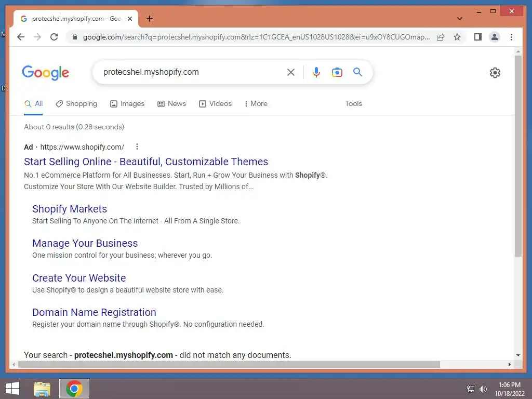Go back to the previous page
532x399 pixels.
[21, 37]
